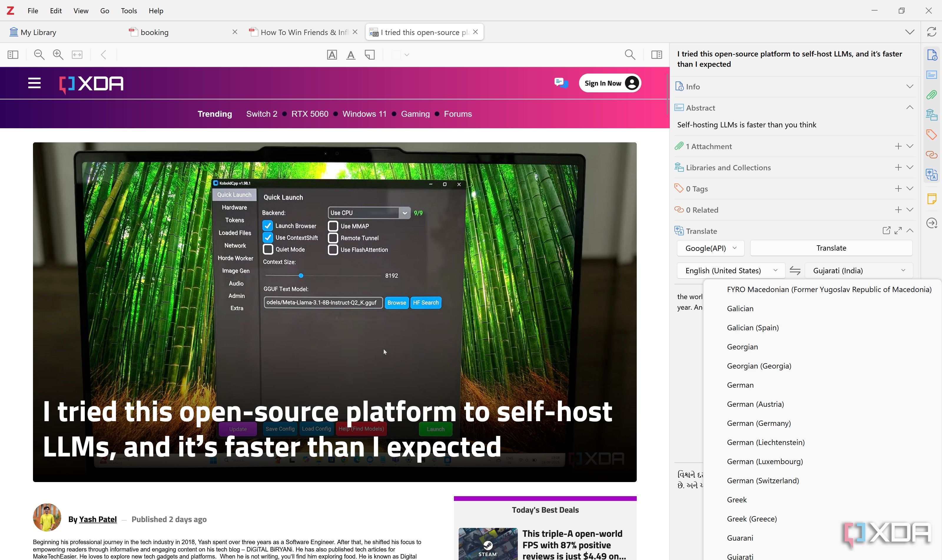Jump to Tags section in side rail

pos(931,134)
